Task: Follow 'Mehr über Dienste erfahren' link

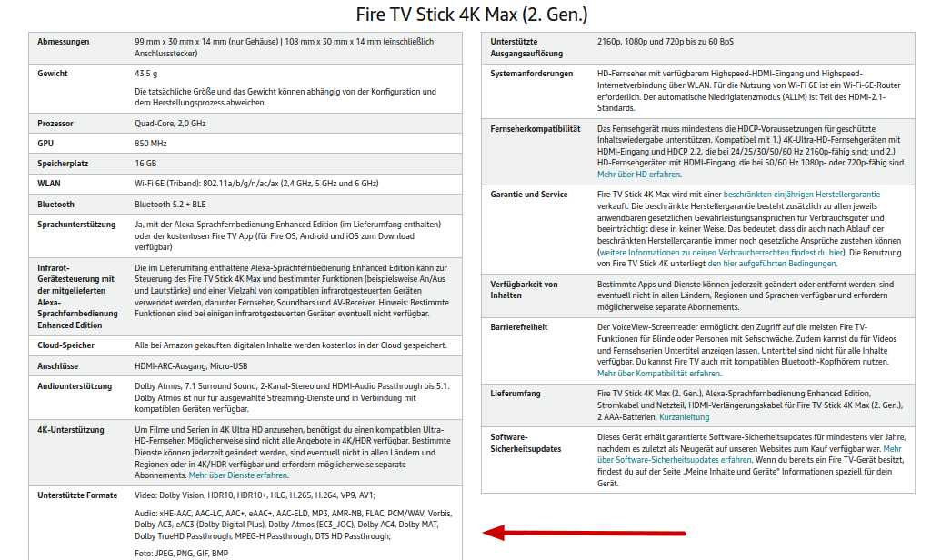Action: click(238, 475)
